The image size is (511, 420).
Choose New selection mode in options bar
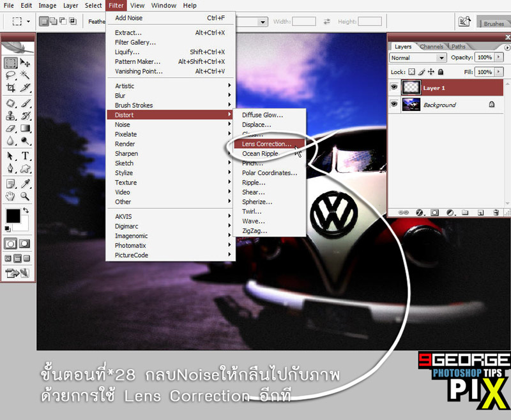tap(43, 22)
